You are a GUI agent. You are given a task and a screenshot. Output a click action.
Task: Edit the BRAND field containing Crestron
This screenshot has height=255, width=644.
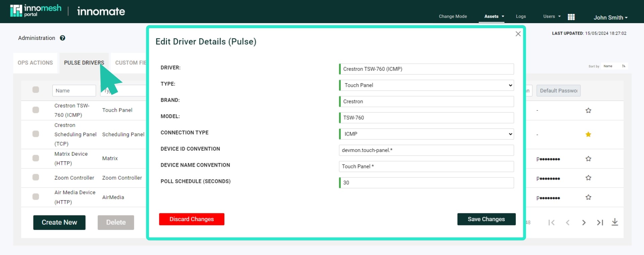(x=426, y=102)
